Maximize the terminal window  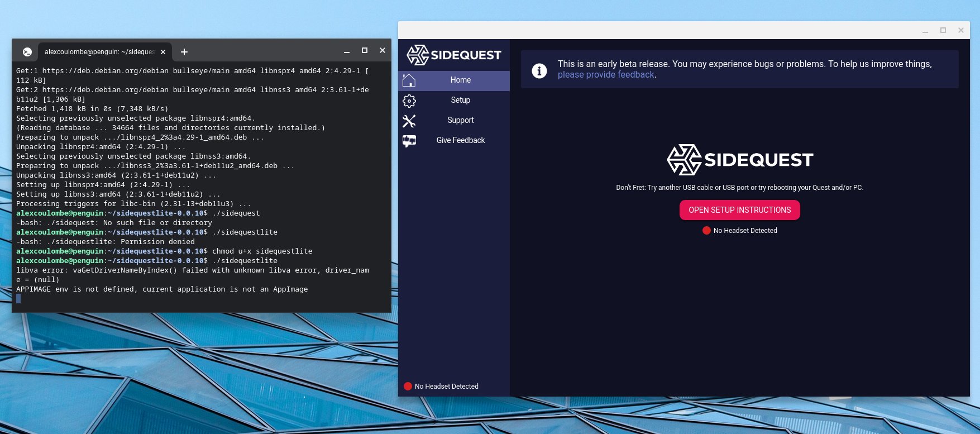(x=365, y=50)
